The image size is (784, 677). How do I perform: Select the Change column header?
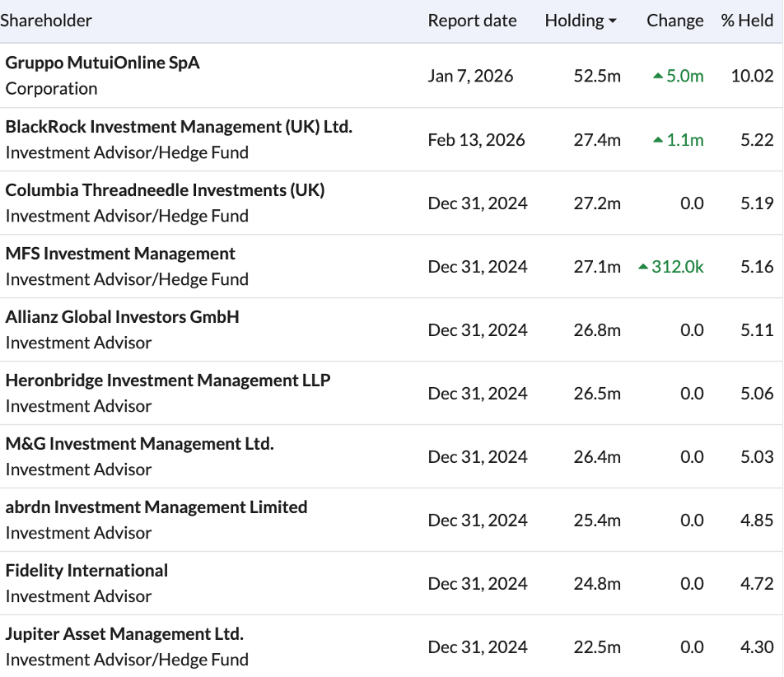674,21
